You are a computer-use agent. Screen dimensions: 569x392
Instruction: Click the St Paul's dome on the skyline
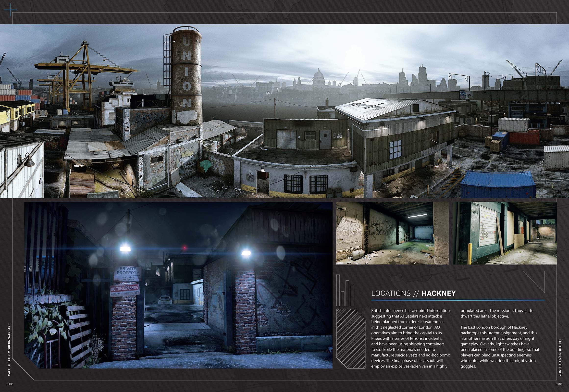[319, 77]
